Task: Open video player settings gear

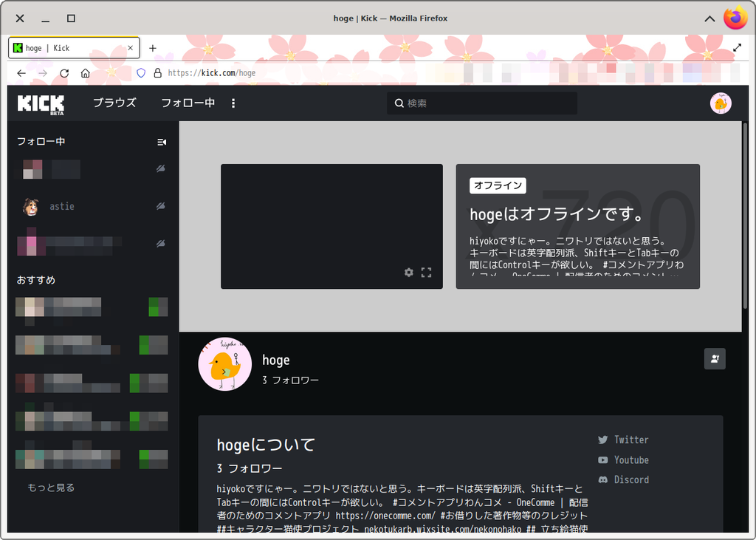Action: coord(409,273)
